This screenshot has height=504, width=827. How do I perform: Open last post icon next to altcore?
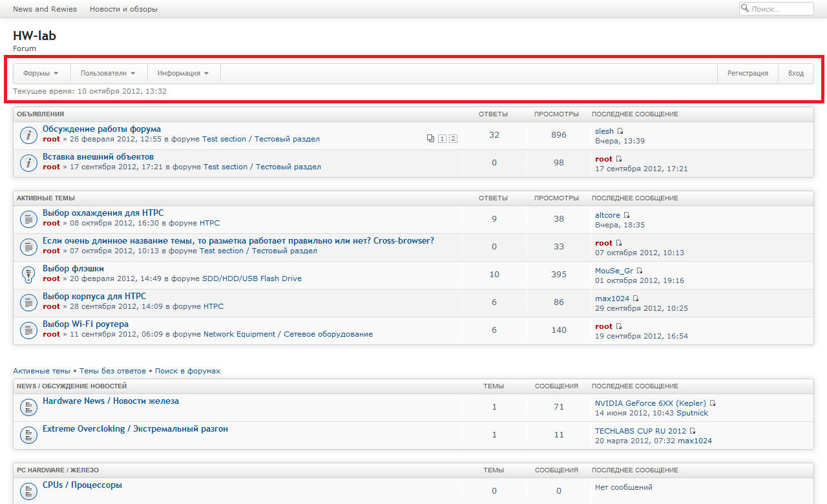coord(627,215)
